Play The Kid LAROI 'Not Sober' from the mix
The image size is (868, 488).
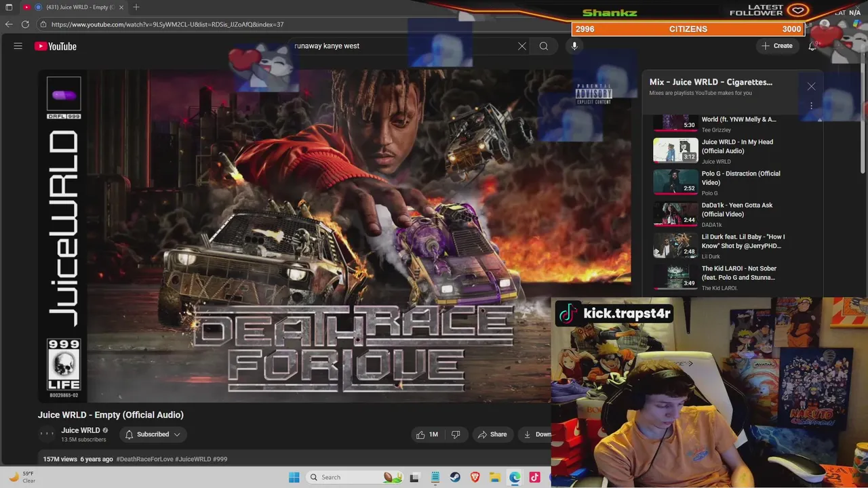(722, 277)
